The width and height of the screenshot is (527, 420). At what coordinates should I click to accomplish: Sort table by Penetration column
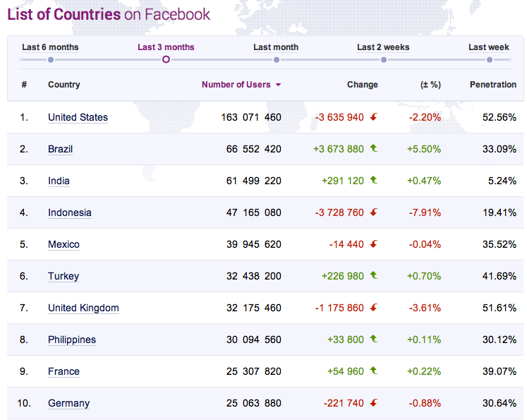(x=492, y=85)
